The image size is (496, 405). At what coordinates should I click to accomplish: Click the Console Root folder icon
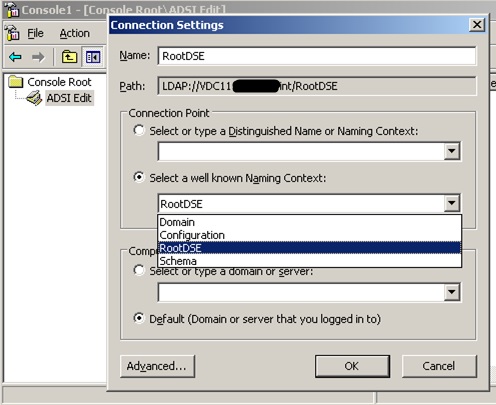point(16,82)
